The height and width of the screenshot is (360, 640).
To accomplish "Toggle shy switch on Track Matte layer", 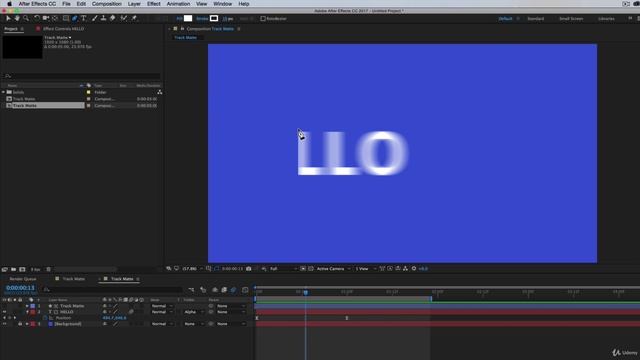I will click(x=104, y=306).
